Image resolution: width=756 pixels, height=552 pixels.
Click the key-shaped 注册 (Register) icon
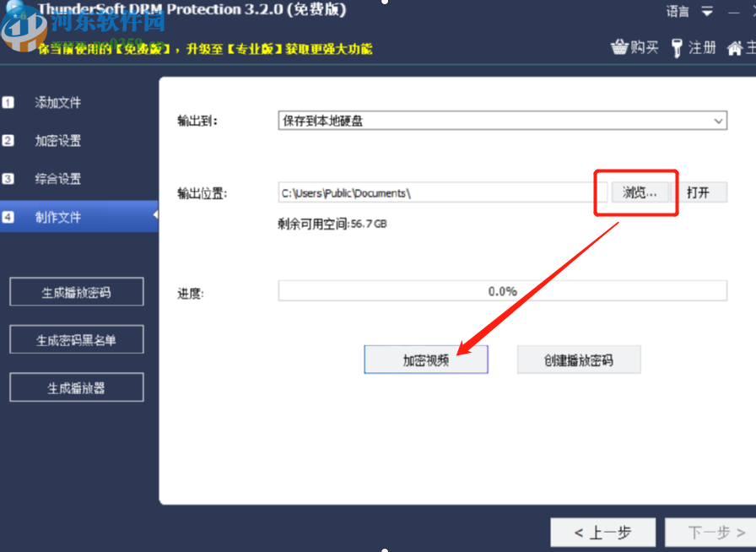pyautogui.click(x=678, y=47)
